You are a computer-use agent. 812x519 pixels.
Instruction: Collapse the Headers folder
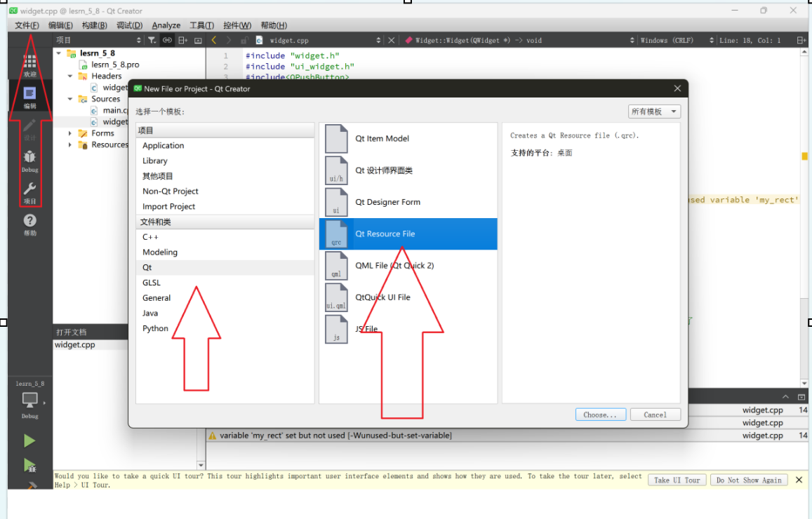[x=70, y=76]
